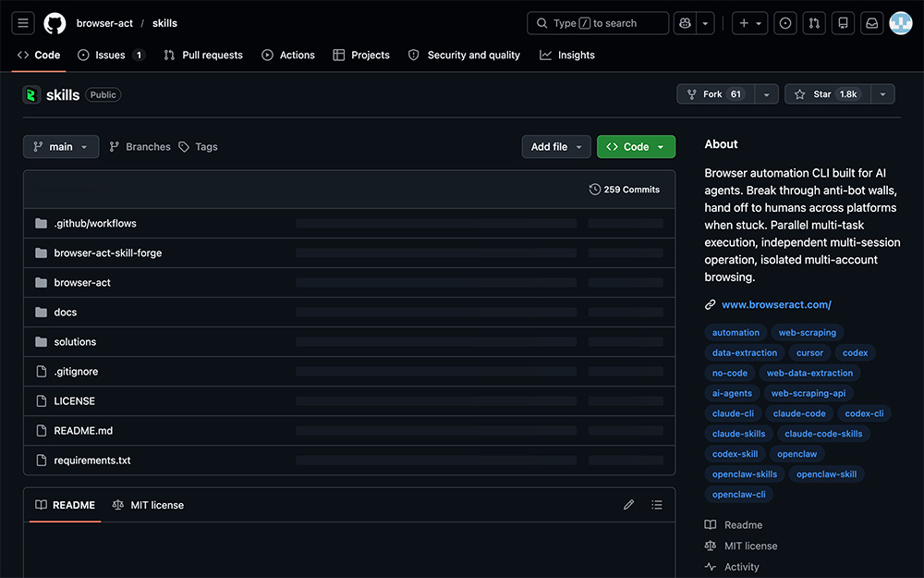924x578 pixels.
Task: Fork the repository with Fork button
Action: pyautogui.click(x=715, y=94)
